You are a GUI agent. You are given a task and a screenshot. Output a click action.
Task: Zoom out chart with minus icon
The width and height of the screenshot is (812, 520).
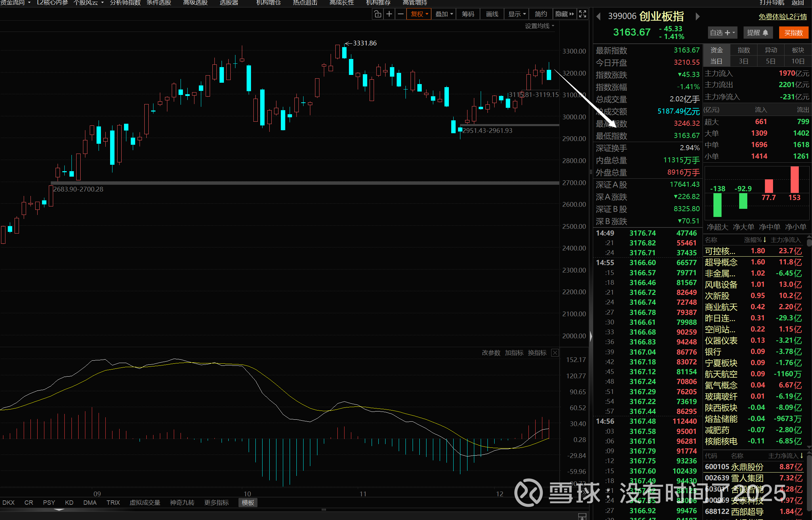pos(401,14)
